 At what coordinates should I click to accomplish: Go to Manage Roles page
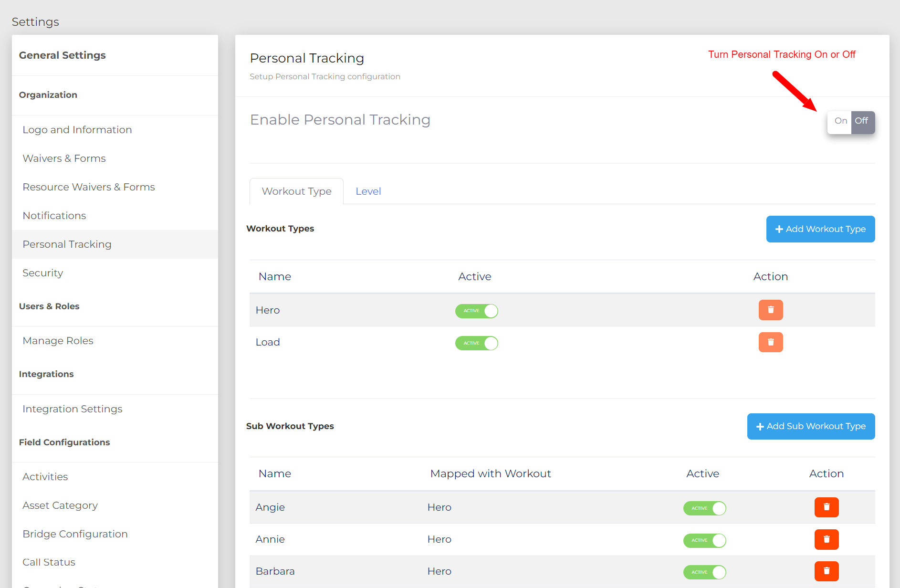[x=58, y=341]
